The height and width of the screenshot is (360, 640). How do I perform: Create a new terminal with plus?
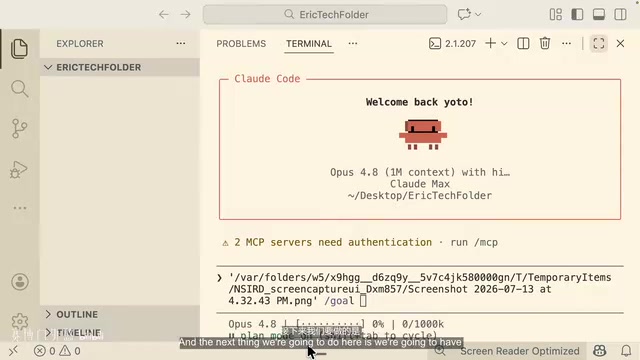(x=491, y=43)
